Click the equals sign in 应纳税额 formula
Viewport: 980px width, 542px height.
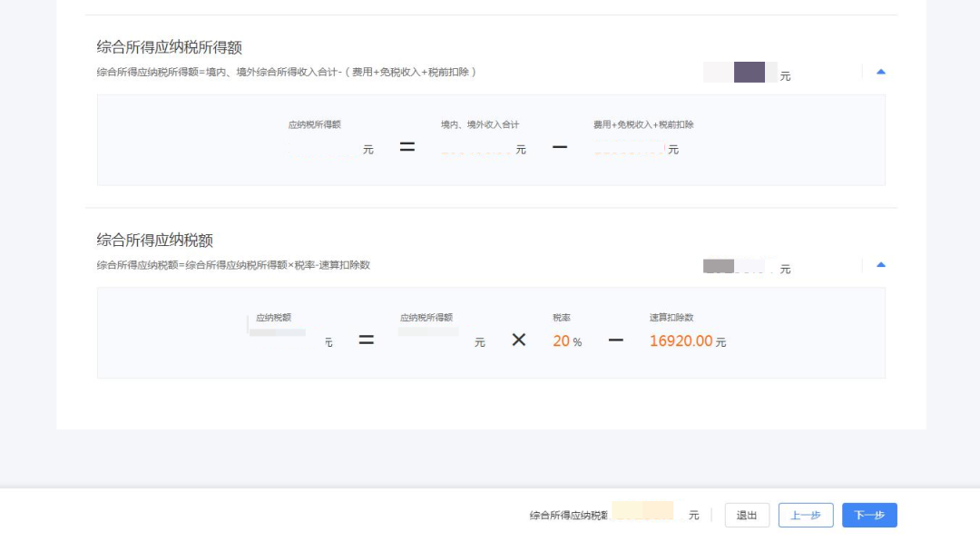[366, 340]
